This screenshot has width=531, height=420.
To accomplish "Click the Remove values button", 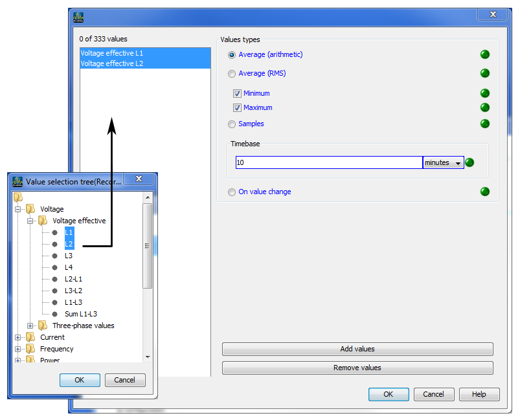I will click(x=357, y=368).
